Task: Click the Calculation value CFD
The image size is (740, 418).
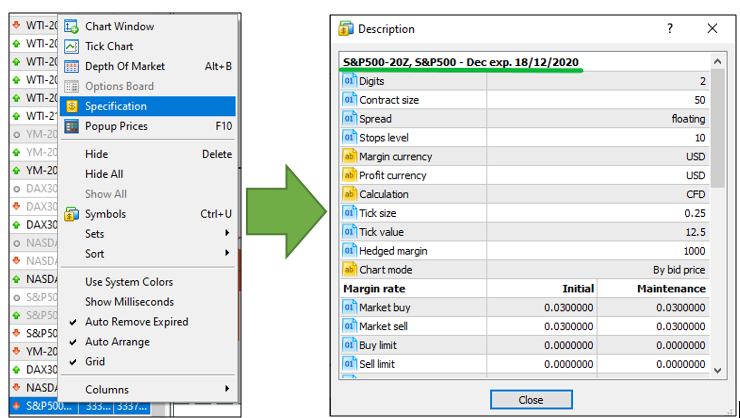Action: (x=696, y=194)
